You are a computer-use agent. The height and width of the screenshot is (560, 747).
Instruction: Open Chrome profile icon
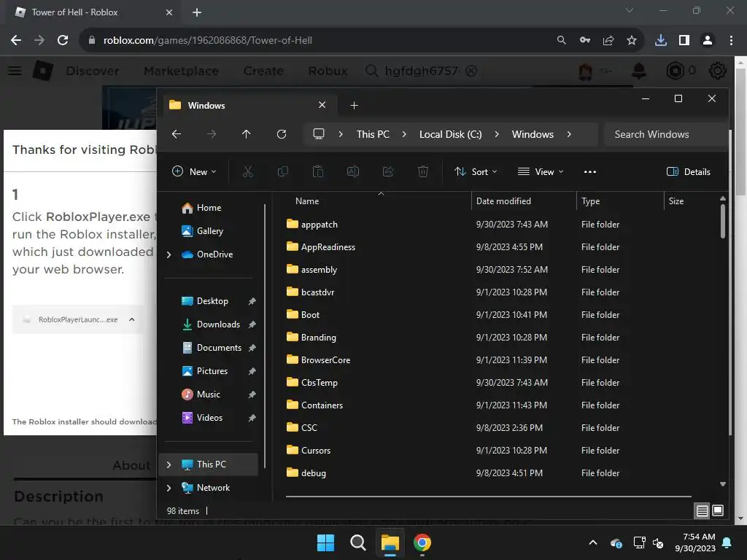708,41
